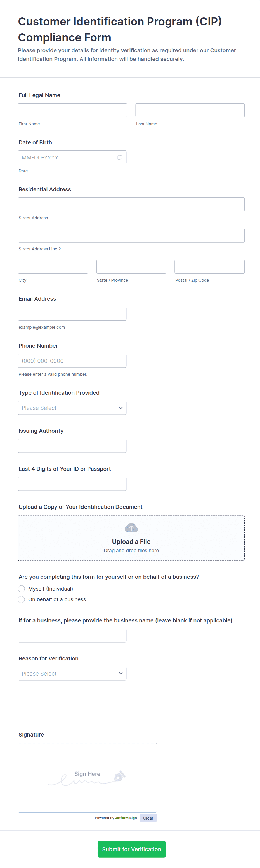Choose On behalf of a business option

point(22,599)
